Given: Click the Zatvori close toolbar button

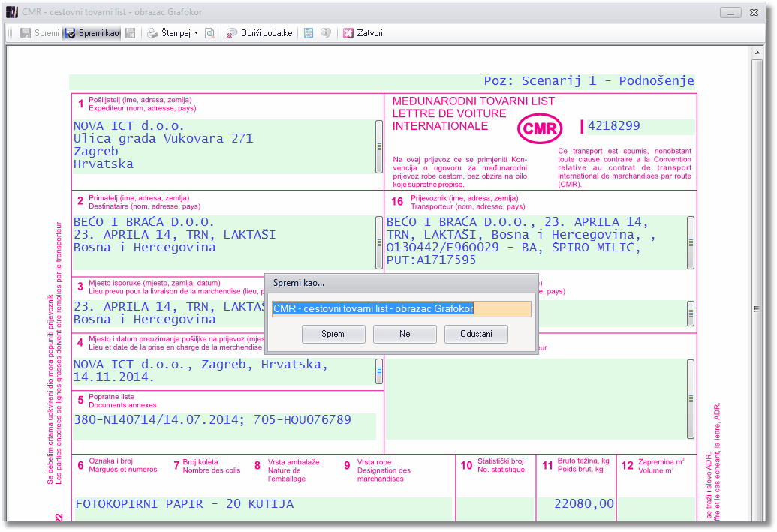Looking at the screenshot, I should point(363,33).
